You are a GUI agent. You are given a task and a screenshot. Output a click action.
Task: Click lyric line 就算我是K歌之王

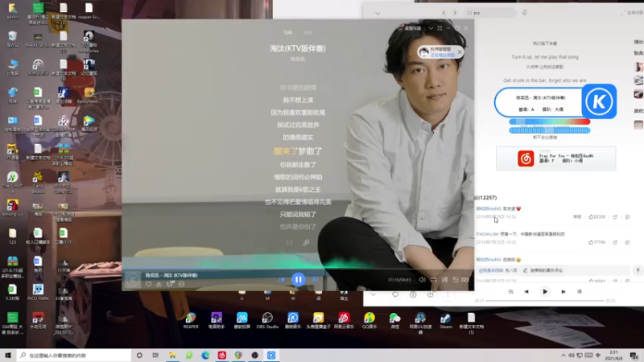(298, 190)
